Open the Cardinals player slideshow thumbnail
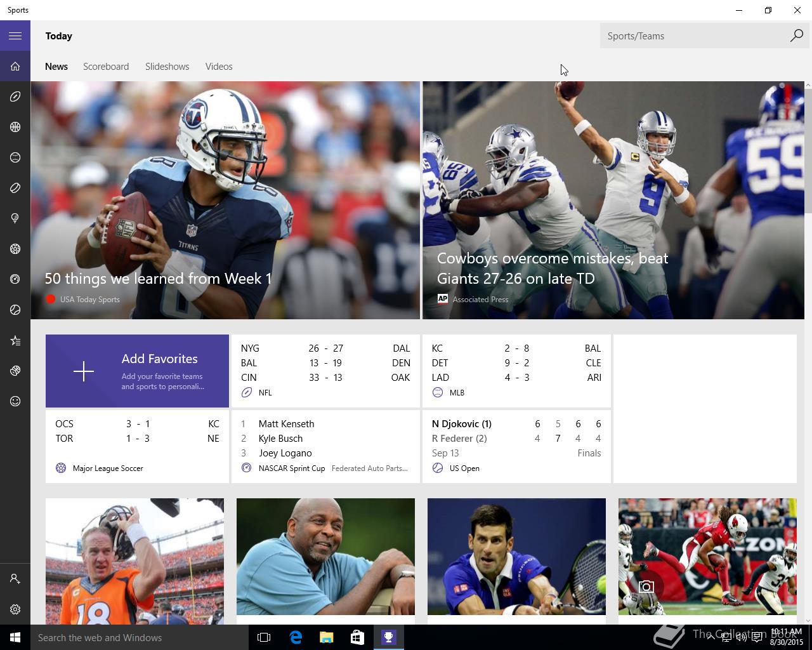812x650 pixels. tap(707, 557)
